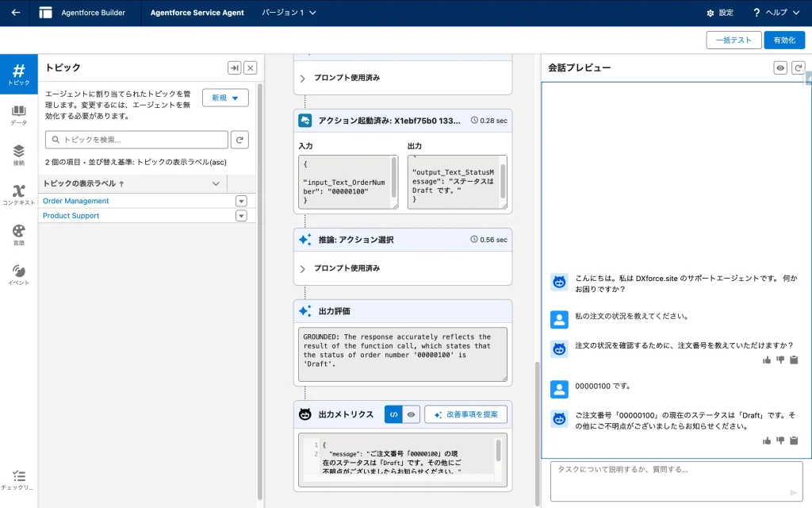Screen dimensions: 812x508
Task: Open the 設定 settings menu
Action: point(720,13)
